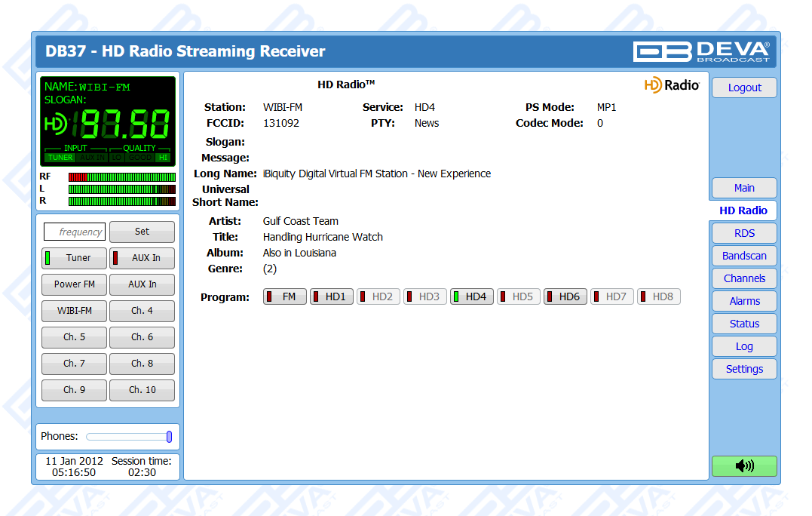Viewport: 812px width, 516px height.
Task: Click the HD Radio logo icon
Action: (x=672, y=85)
